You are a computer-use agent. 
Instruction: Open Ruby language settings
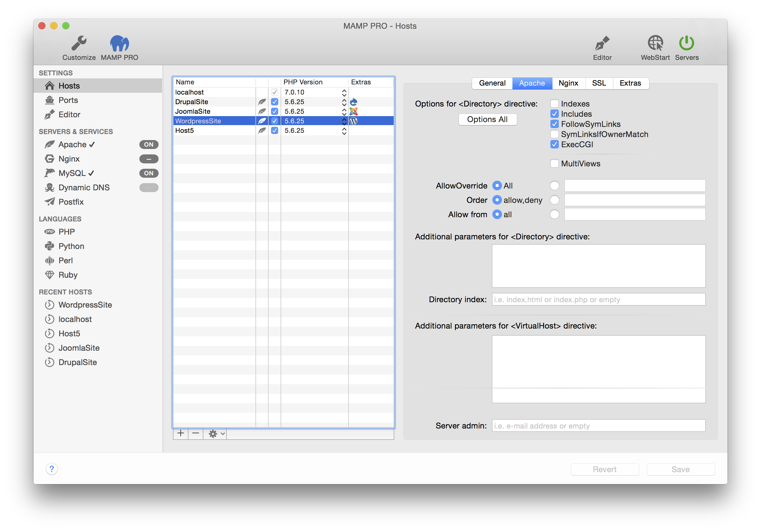click(61, 275)
